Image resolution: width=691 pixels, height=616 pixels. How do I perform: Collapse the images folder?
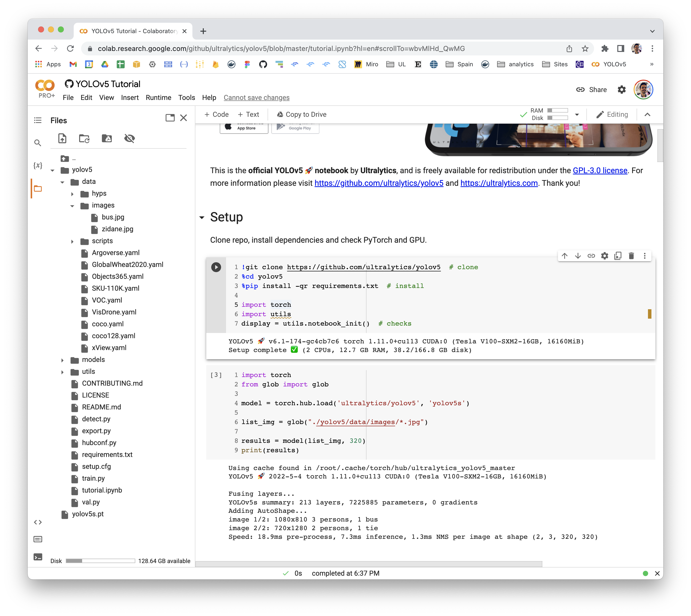[72, 205]
